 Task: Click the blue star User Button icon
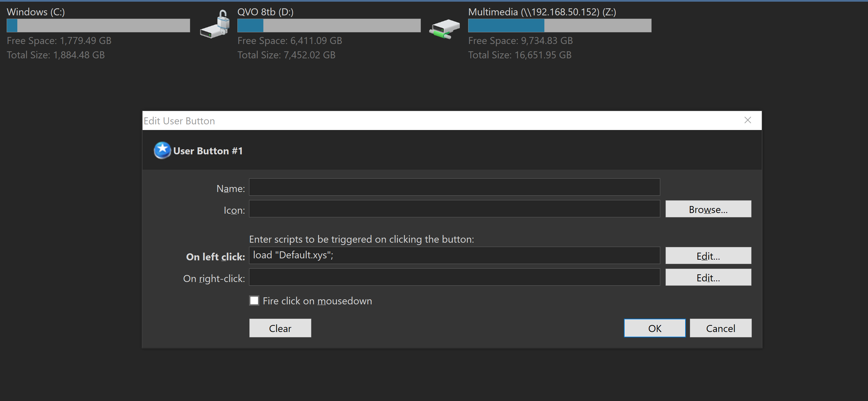(162, 150)
